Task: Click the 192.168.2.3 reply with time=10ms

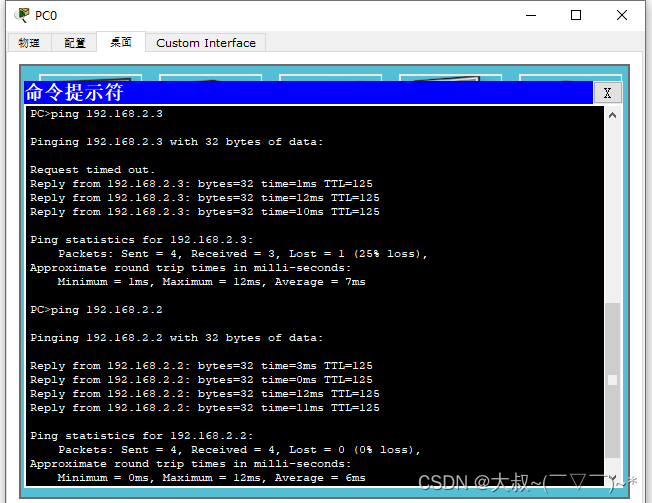Action: coord(205,212)
